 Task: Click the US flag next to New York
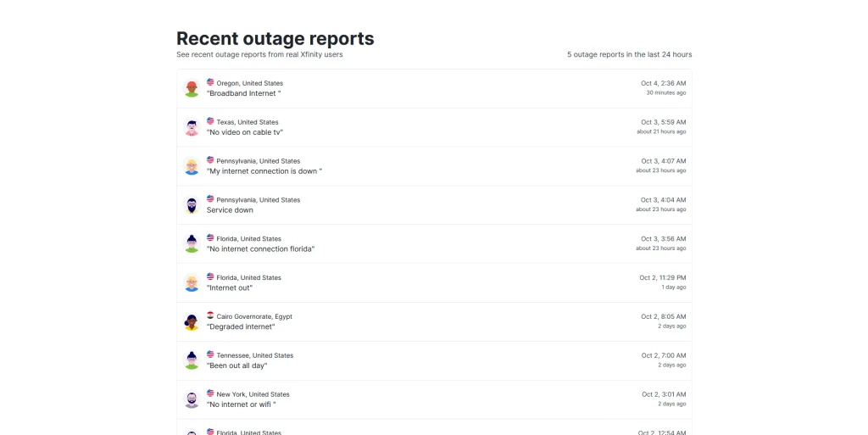click(210, 393)
